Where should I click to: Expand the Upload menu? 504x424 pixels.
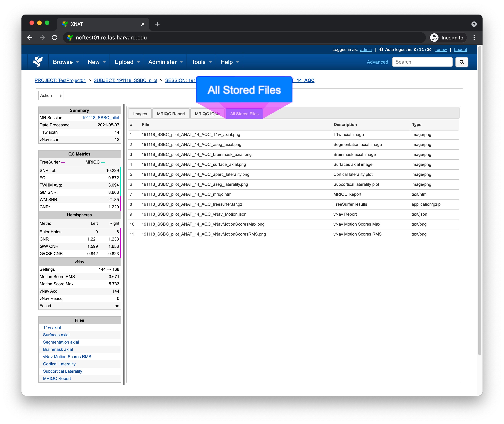coord(127,62)
